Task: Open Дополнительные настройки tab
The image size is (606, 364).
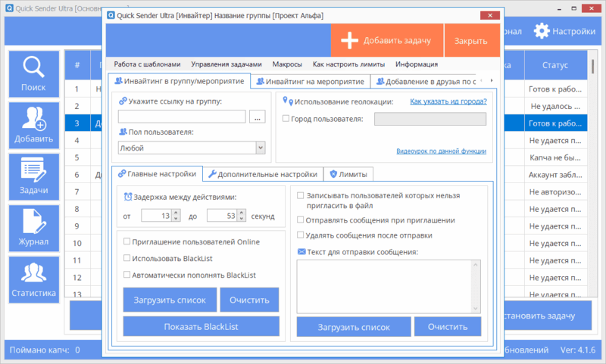Action: [x=263, y=174]
